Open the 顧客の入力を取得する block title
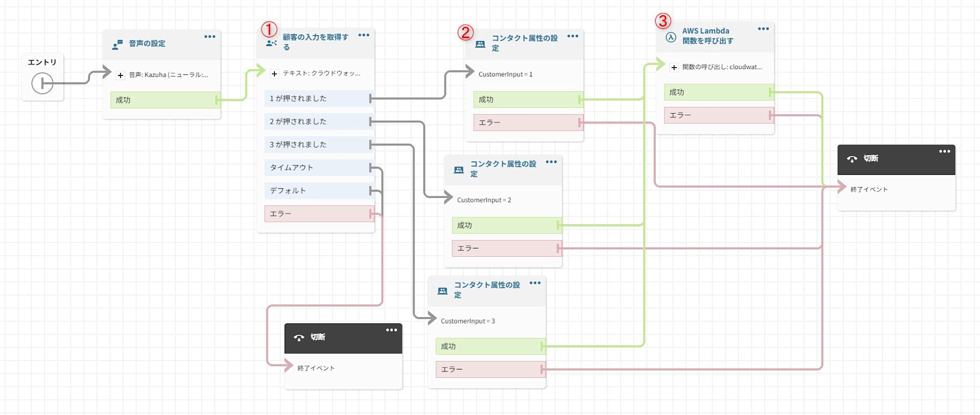 pos(316,42)
